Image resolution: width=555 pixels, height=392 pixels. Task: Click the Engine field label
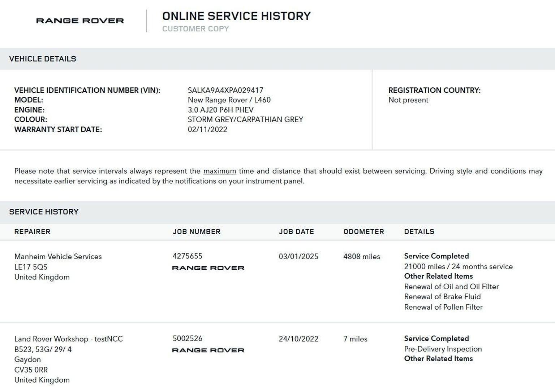29,110
